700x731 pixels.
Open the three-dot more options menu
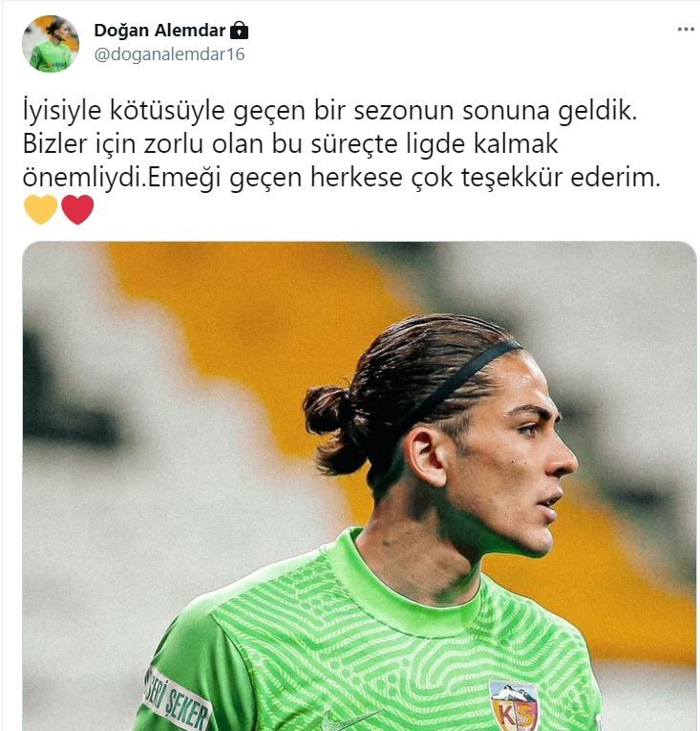tap(686, 30)
